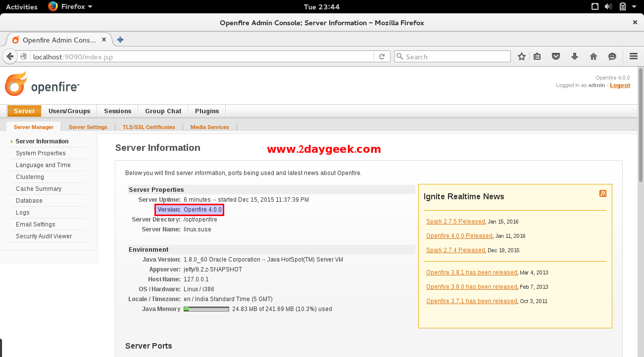The width and height of the screenshot is (644, 357).
Task: Select the Server main tab
Action: point(24,111)
